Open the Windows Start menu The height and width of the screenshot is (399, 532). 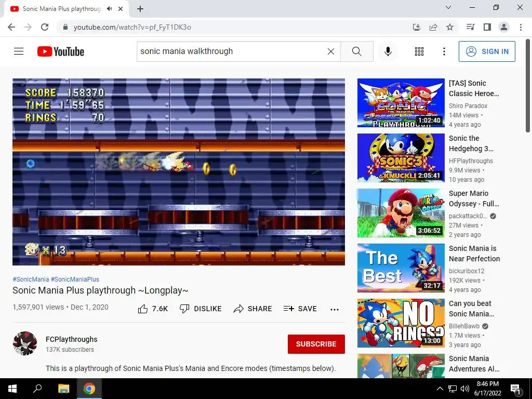12,389
